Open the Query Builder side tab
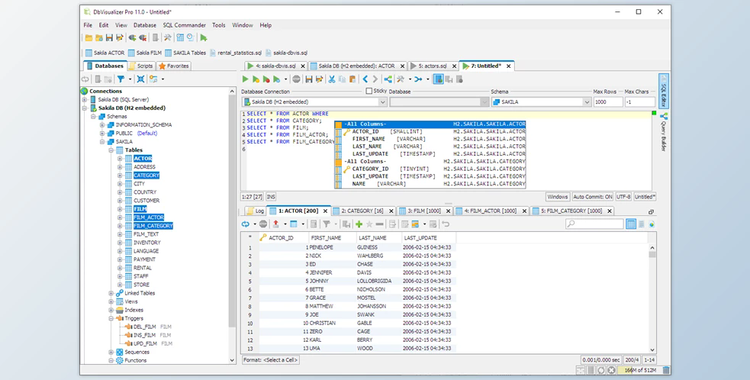This screenshot has height=380, width=750. point(663,132)
